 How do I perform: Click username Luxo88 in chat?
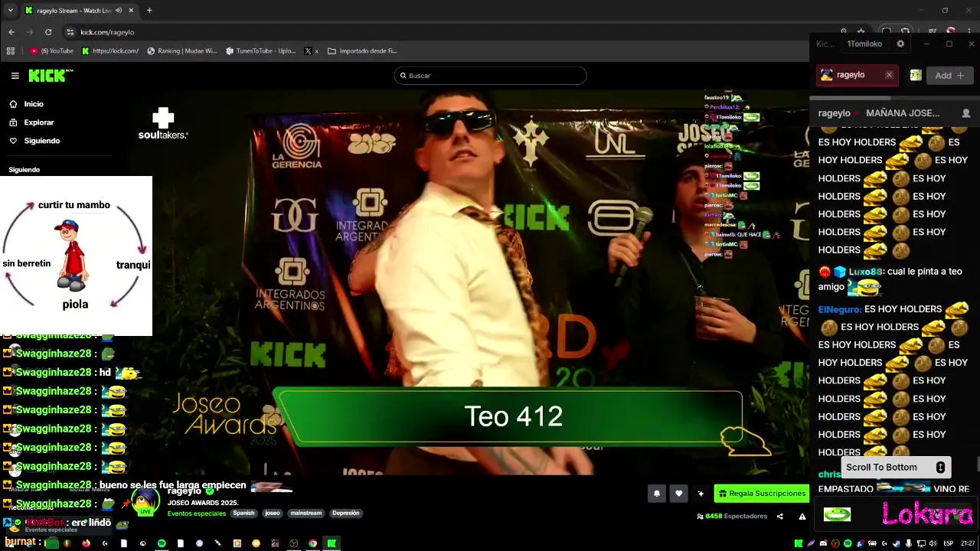click(x=865, y=272)
